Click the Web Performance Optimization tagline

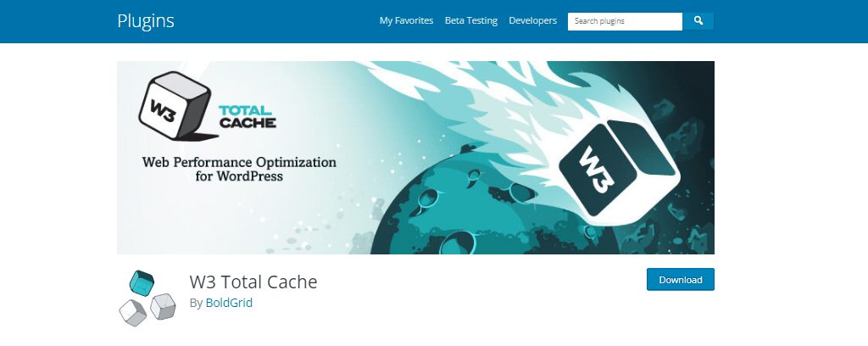tap(238, 170)
